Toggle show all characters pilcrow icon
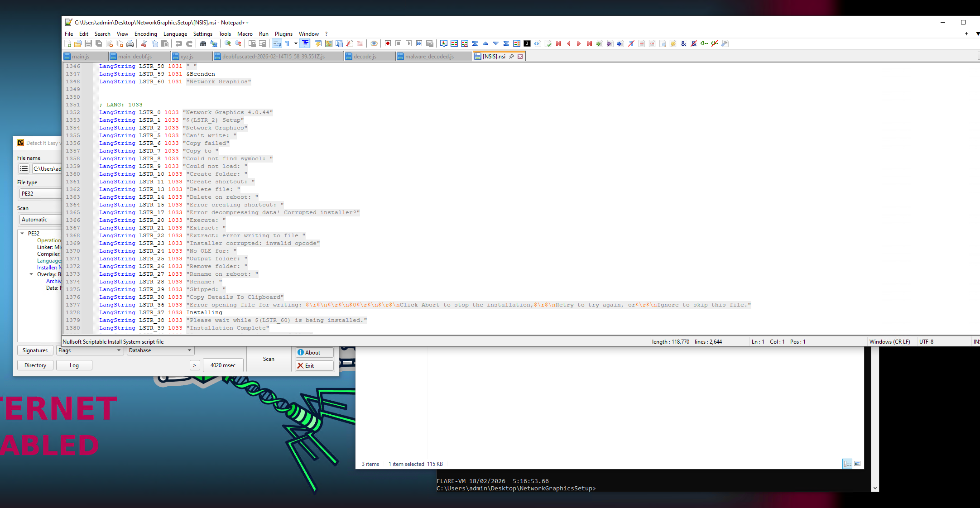This screenshot has height=508, width=980. (287, 43)
